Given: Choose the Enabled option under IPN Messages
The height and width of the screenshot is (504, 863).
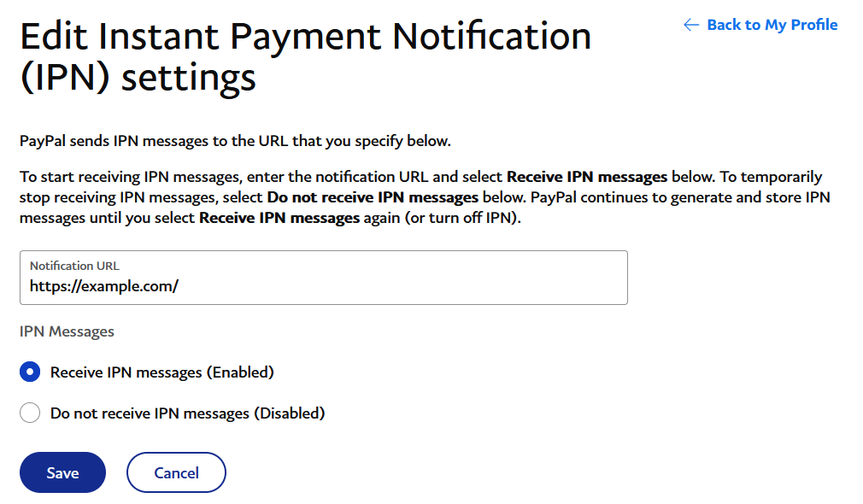Looking at the screenshot, I should tap(30, 372).
